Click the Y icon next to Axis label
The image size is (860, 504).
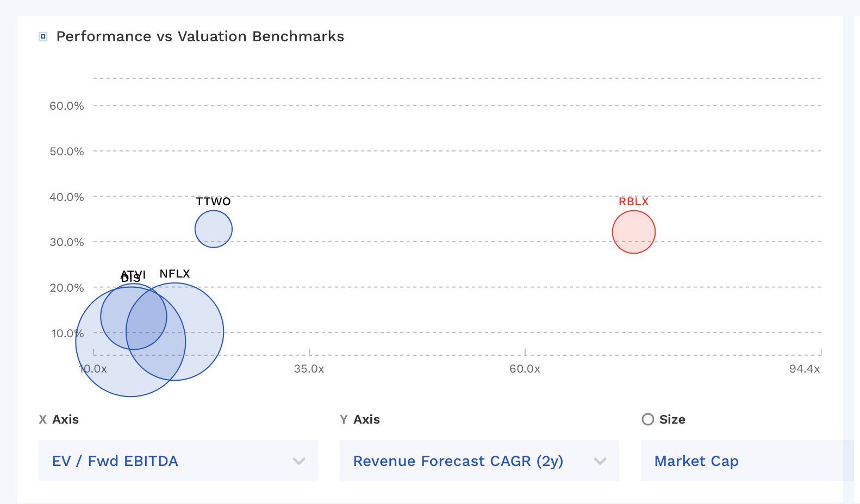point(344,419)
